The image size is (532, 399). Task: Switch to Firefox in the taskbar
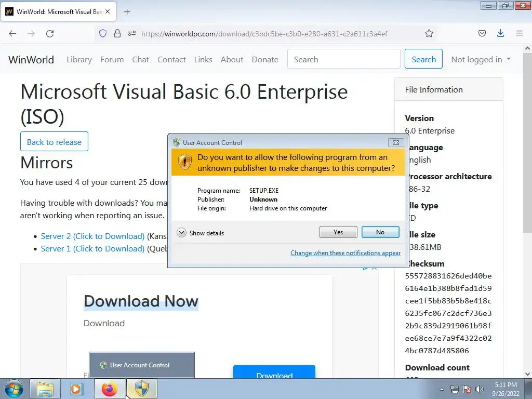109,389
